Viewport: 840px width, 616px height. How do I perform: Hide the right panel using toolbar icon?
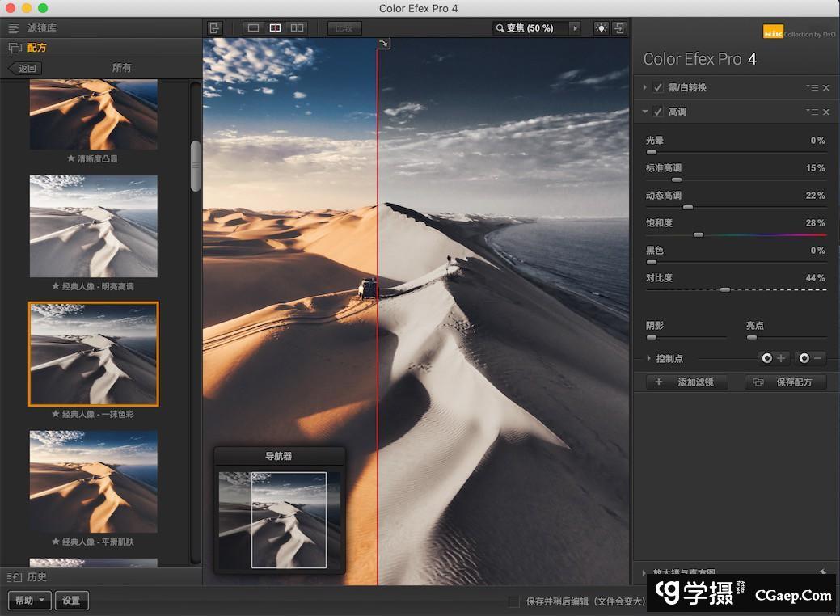[x=619, y=28]
